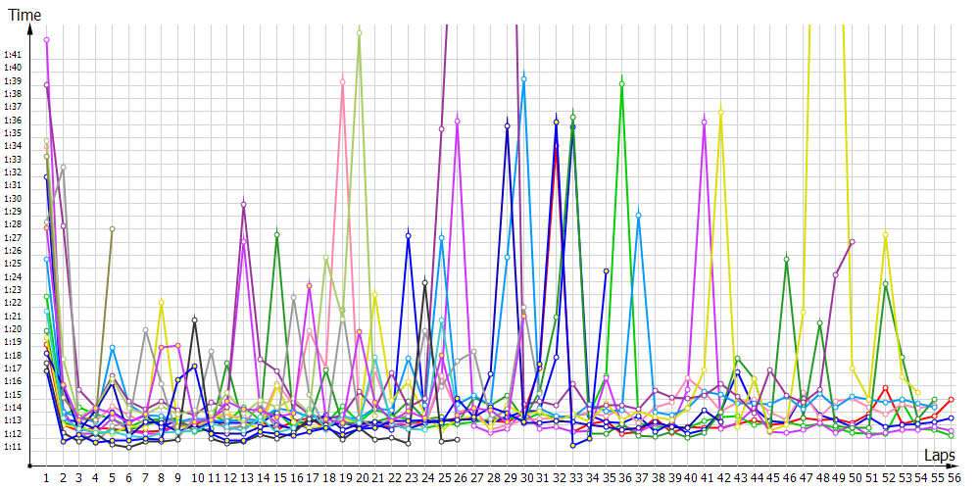Click the 1:11 tick label on time axis

pos(13,447)
